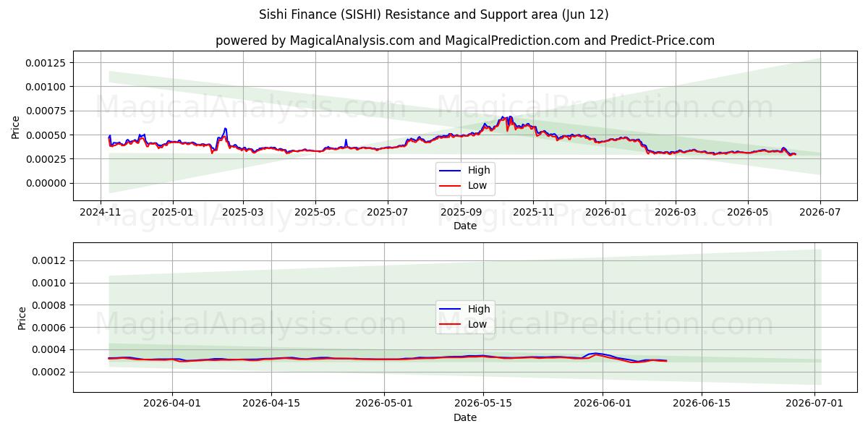Click the '0.0004' y-axis label on bottom chart

tap(49, 349)
